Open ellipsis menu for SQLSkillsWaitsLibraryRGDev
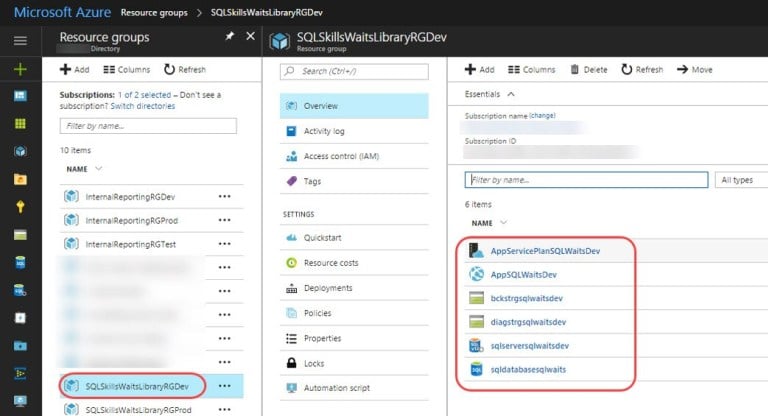This screenshot has height=416, width=768. (x=224, y=386)
